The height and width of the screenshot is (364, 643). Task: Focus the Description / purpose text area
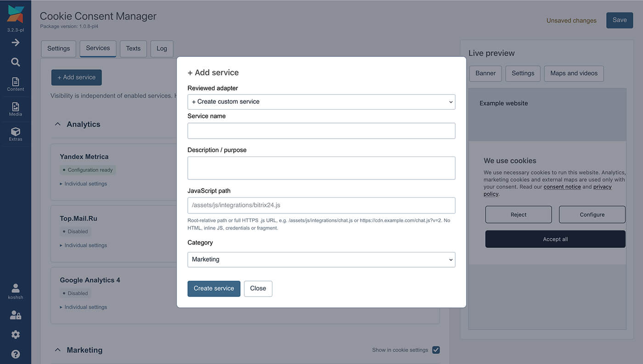[321, 168]
